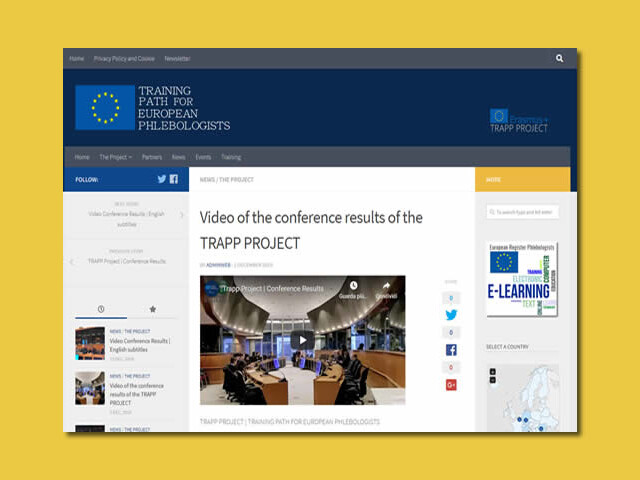The image size is (640, 480).
Task: Click the TRAINING PATH FOR EUROPEAN PHLEBOLOGISTS title
Action: click(184, 108)
